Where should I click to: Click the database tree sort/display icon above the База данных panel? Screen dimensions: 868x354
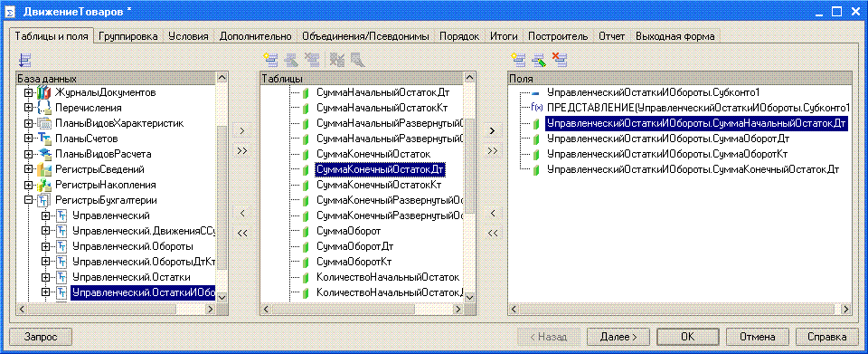[24, 60]
